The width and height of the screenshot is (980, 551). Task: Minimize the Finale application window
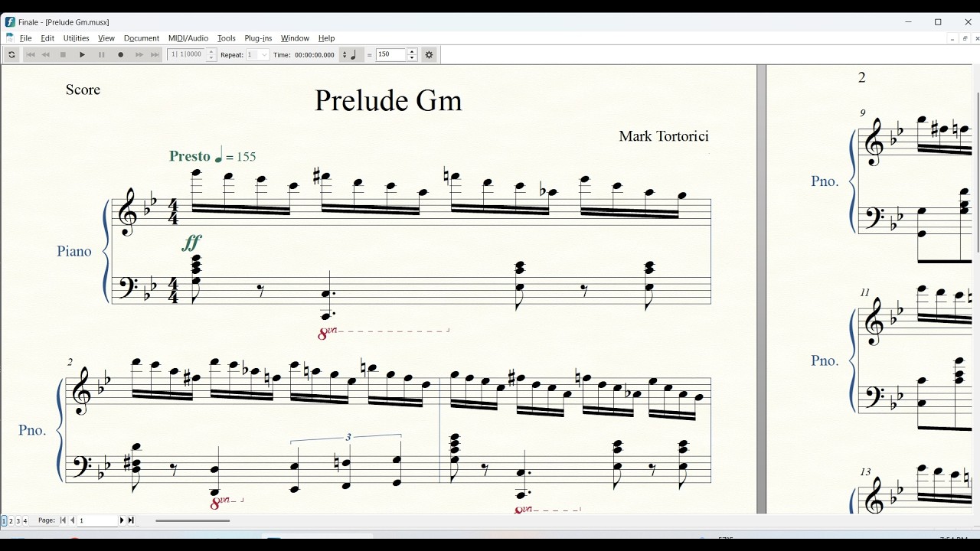coord(908,22)
